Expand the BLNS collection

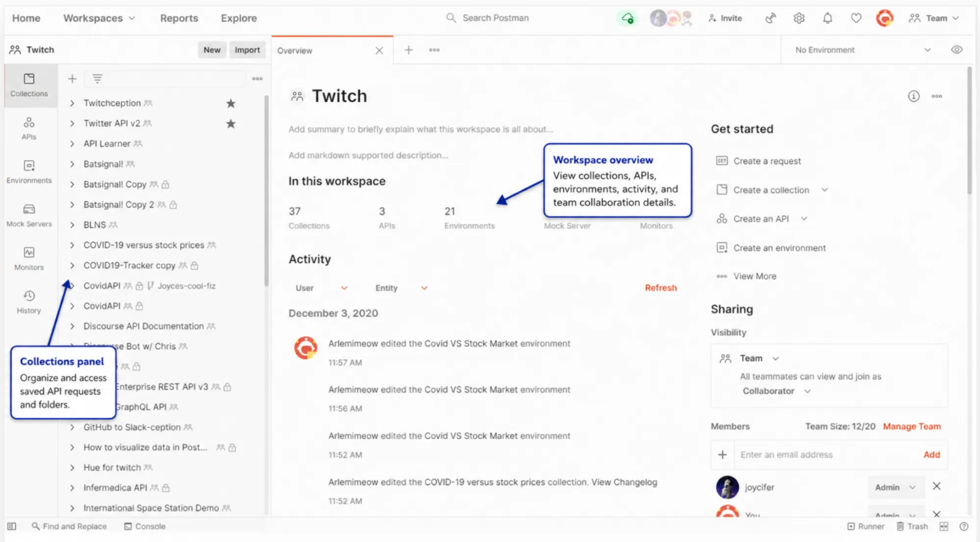(x=72, y=225)
